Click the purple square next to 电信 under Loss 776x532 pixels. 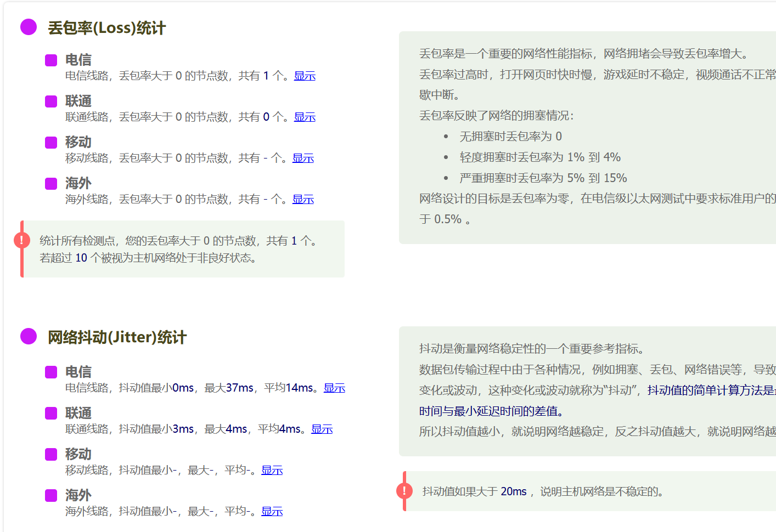pos(51,60)
